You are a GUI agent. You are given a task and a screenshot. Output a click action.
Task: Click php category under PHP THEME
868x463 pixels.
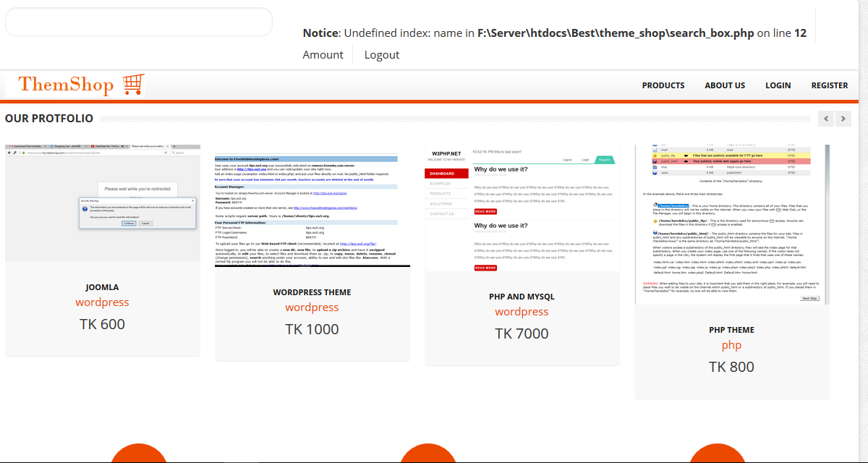pyautogui.click(x=731, y=345)
